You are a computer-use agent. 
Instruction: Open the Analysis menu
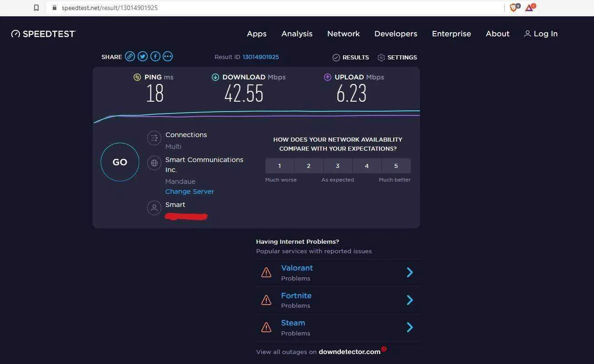(297, 34)
